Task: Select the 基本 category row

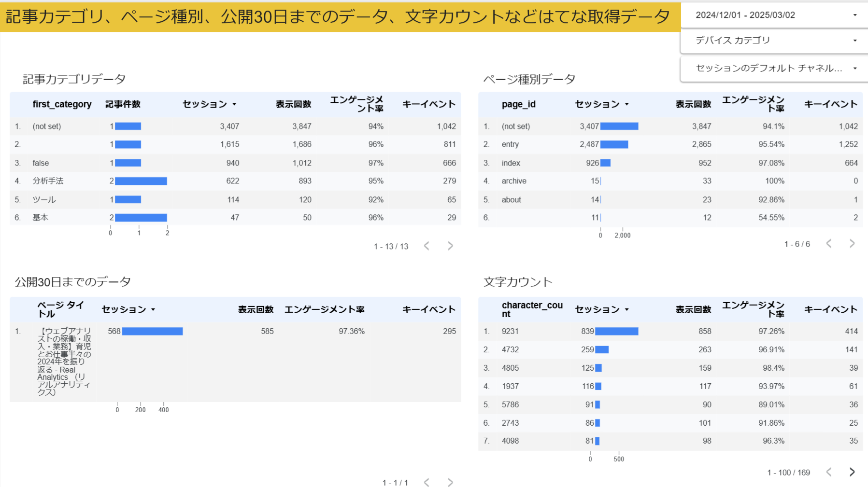Action: tap(235, 218)
